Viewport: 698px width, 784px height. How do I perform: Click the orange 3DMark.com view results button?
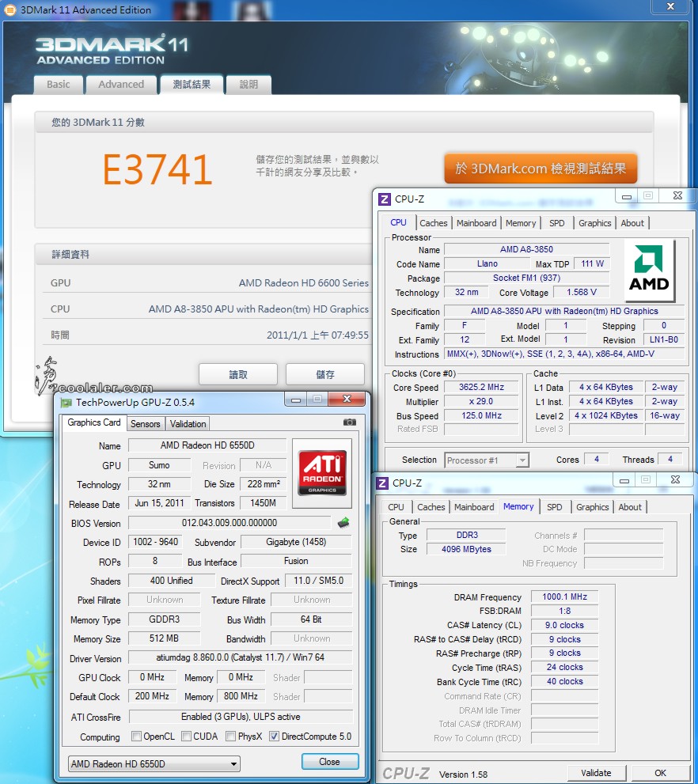pos(541,169)
